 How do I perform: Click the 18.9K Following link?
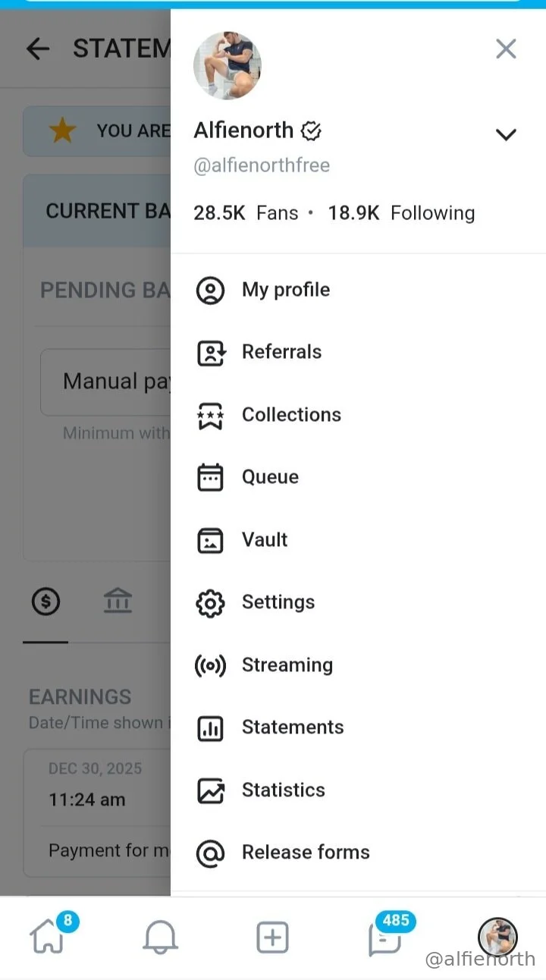tap(401, 213)
